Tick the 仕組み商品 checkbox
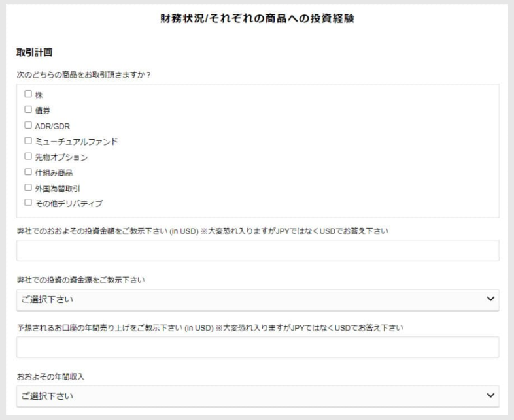The height and width of the screenshot is (420, 514). click(28, 172)
